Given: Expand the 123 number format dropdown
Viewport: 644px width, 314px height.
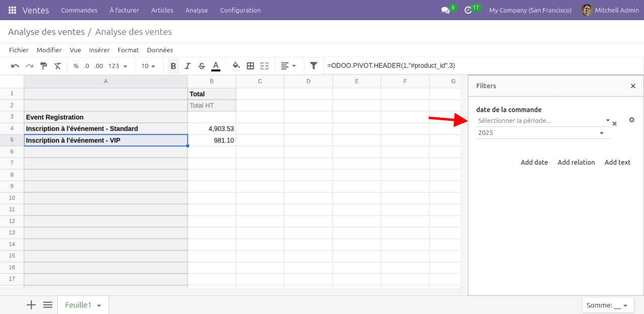Looking at the screenshot, I should pos(118,66).
